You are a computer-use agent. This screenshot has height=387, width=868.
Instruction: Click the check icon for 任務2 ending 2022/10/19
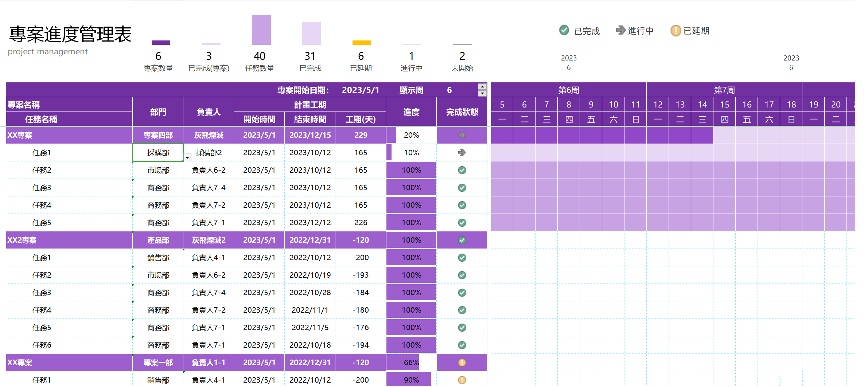pos(462,275)
